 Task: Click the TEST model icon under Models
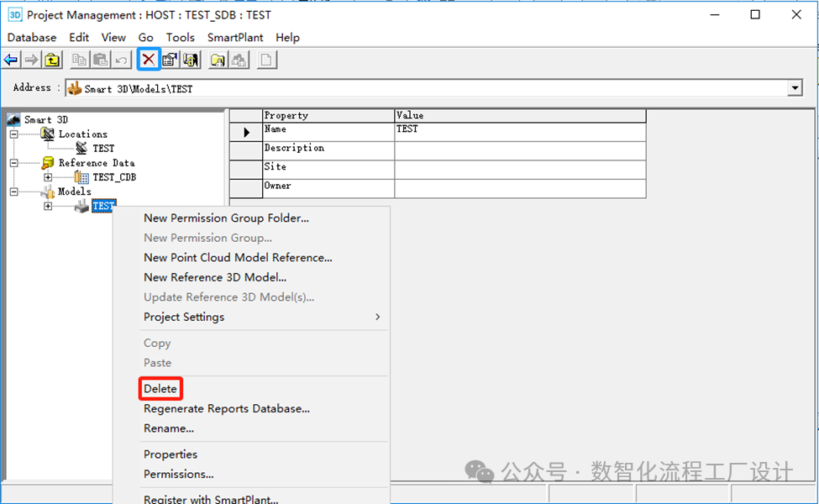(x=81, y=206)
